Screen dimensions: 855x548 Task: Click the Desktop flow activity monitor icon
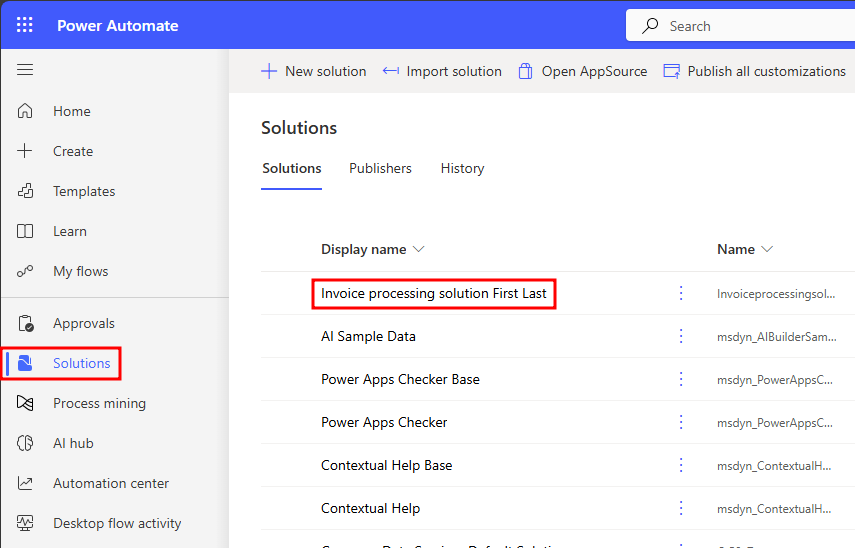[x=25, y=523]
